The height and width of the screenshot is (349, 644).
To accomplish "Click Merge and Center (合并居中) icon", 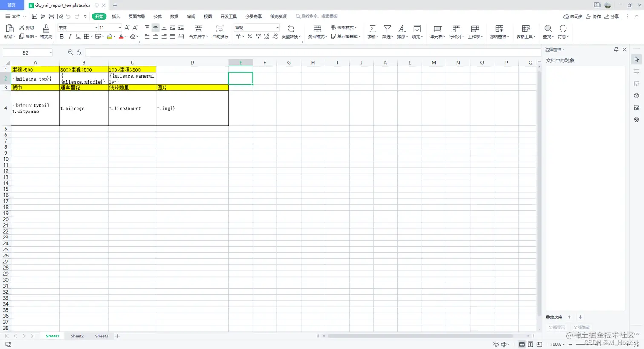I will (x=198, y=29).
